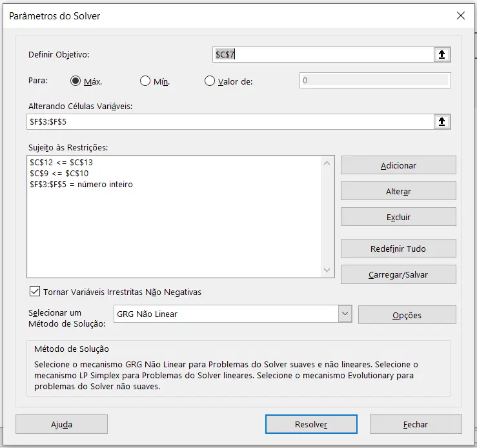Click the Adicionar constraint button

398,165
